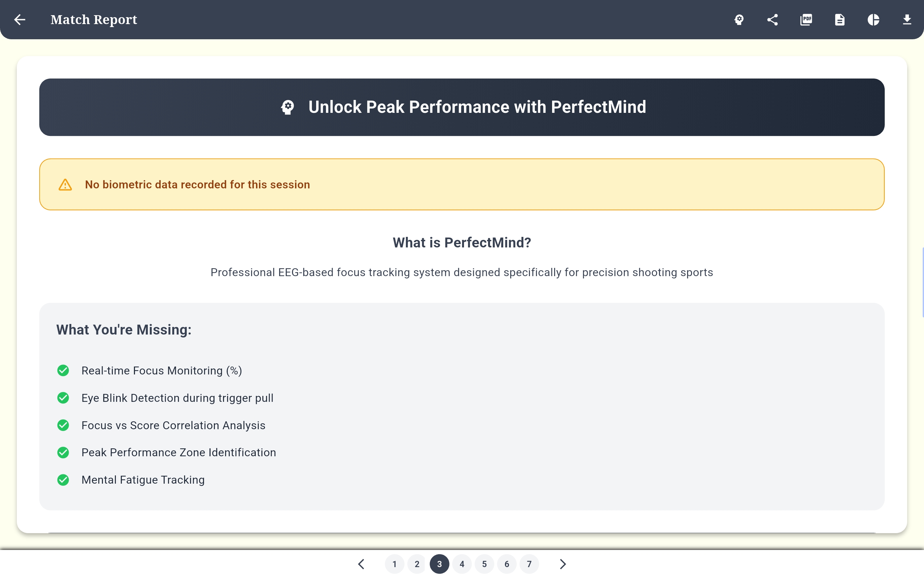
Task: Click green check beside Eye Blink Detection
Action: (x=63, y=398)
